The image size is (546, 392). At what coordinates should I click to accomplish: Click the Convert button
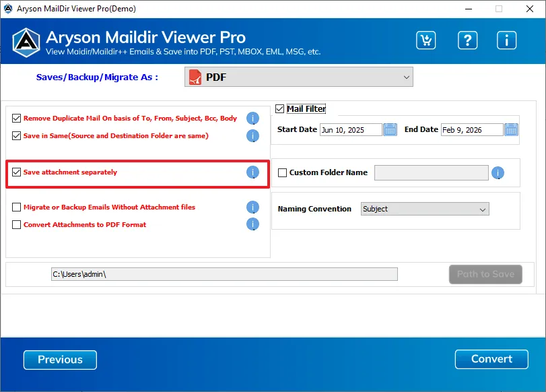coord(491,359)
